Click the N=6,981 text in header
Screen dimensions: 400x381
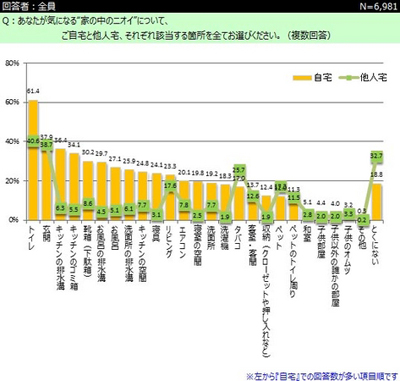tap(378, 6)
